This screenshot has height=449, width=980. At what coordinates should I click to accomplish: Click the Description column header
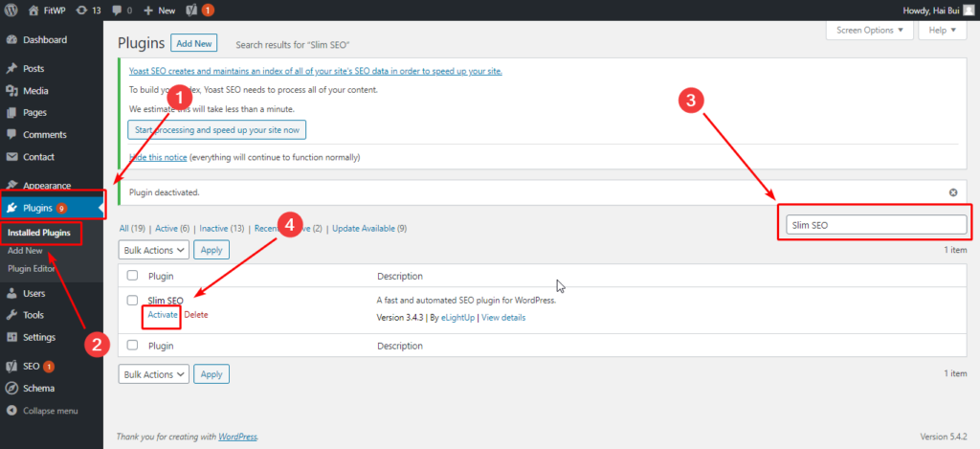[x=400, y=276]
